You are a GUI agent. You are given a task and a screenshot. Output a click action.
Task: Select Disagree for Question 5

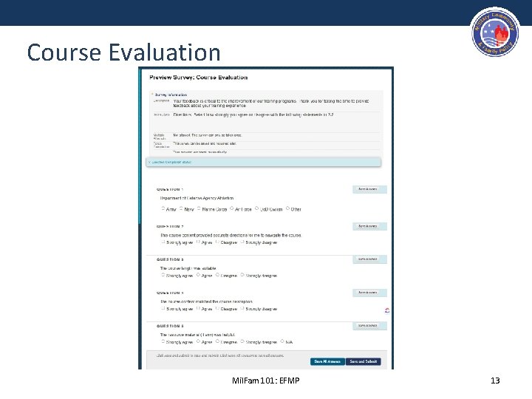tap(217, 341)
